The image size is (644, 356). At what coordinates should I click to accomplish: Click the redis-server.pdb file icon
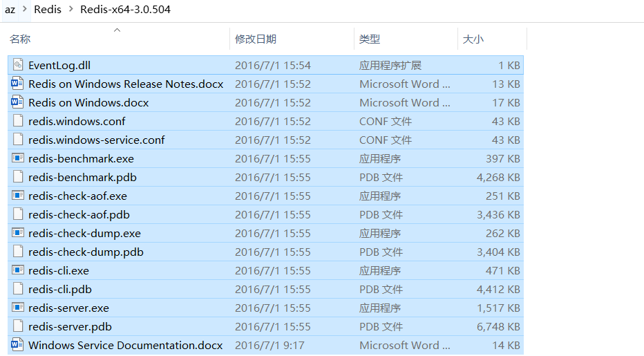pos(18,326)
